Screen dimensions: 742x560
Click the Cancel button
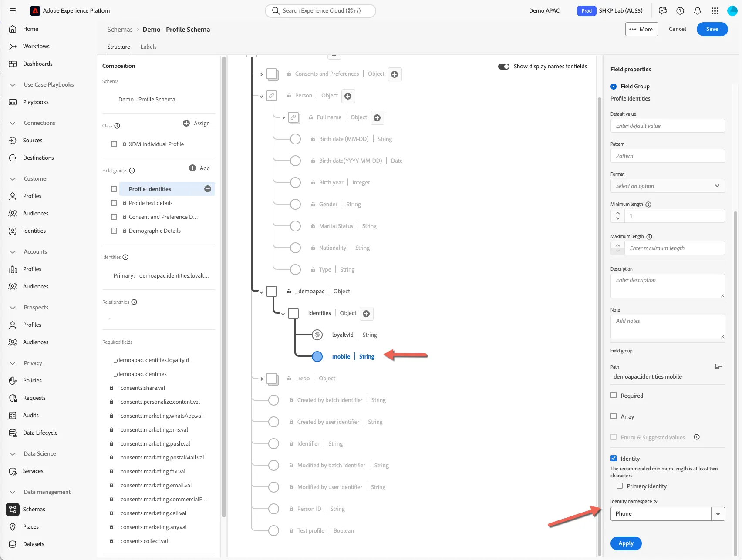pos(678,29)
